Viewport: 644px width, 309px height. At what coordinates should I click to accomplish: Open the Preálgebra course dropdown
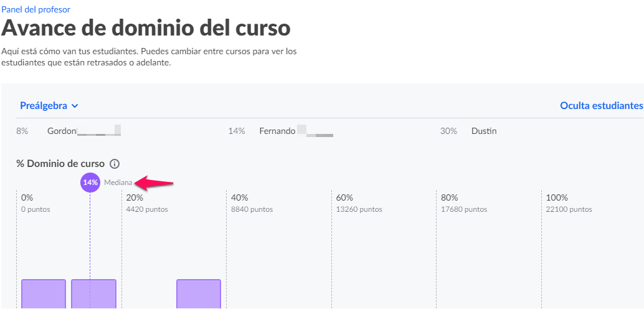[x=49, y=106]
